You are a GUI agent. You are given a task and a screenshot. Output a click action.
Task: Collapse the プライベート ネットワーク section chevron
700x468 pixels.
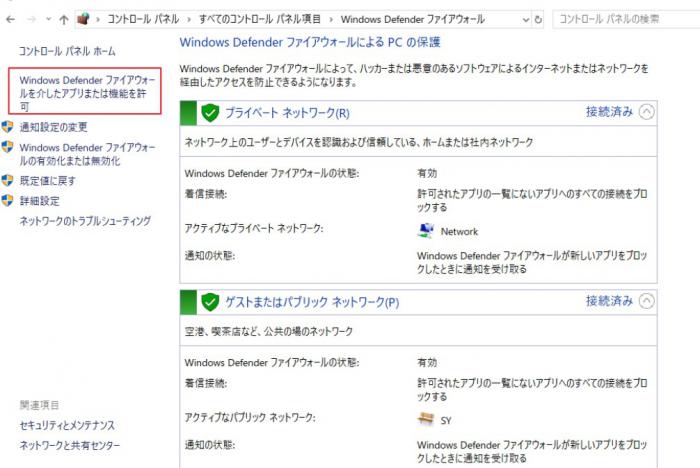tap(646, 112)
